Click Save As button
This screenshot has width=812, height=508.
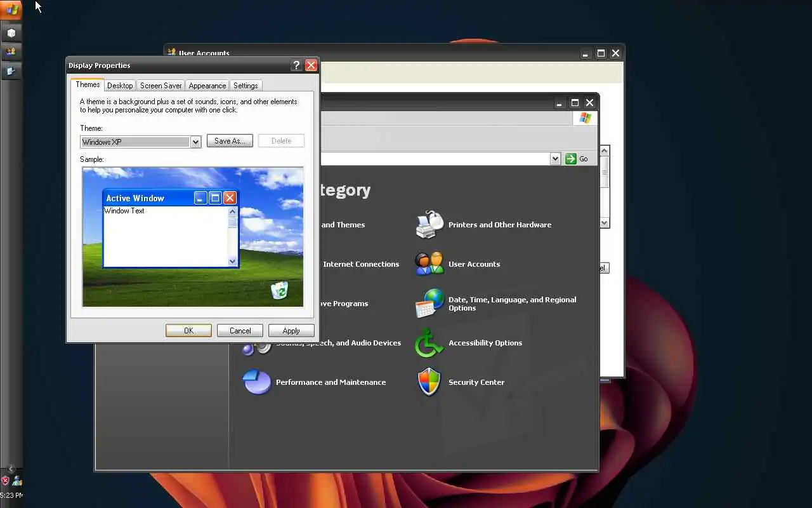point(230,141)
